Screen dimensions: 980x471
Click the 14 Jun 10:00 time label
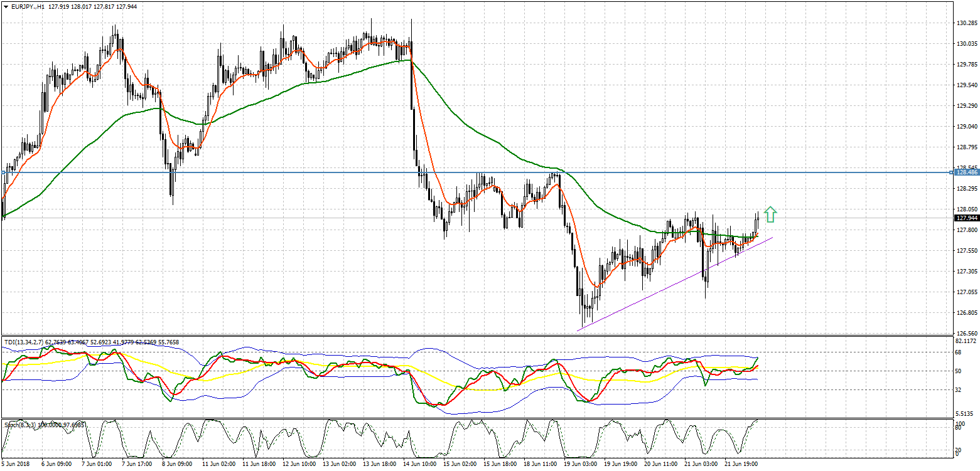[420, 464]
